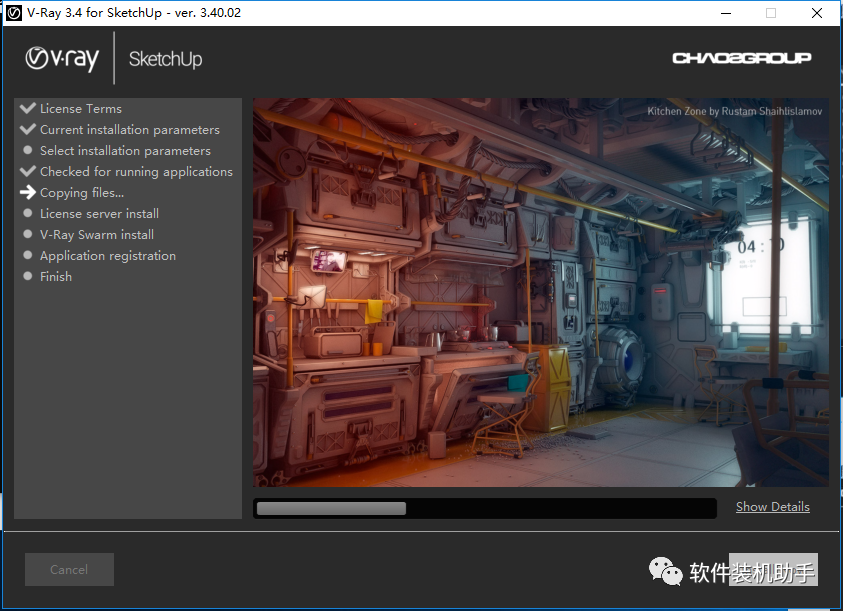Click checkmark beside Current installation parameters
Image resolution: width=843 pixels, height=611 pixels.
pyautogui.click(x=27, y=129)
